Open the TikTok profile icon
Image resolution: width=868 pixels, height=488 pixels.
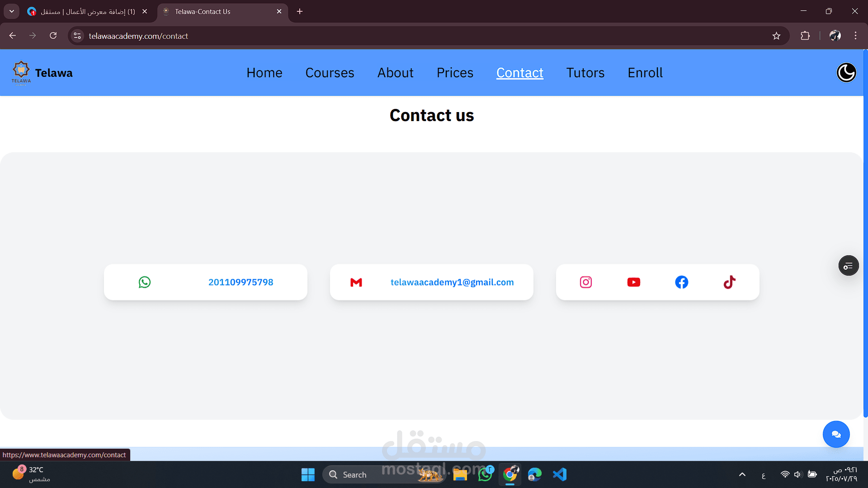pyautogui.click(x=730, y=282)
